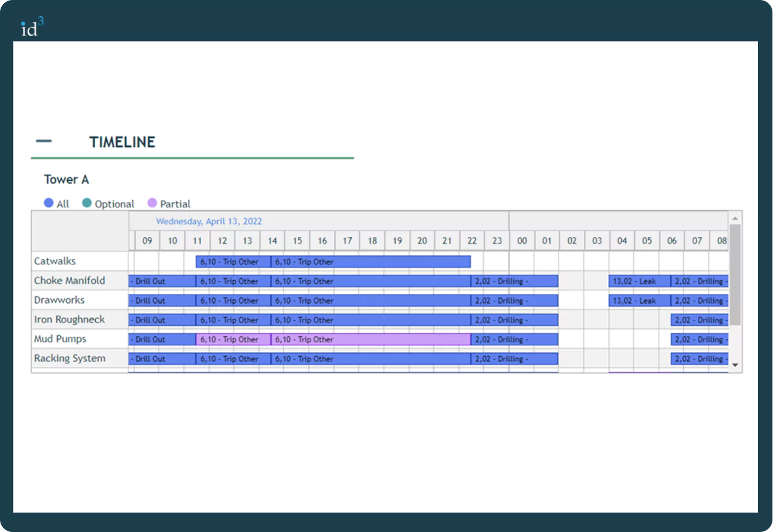Click Drawworks Drill Out bar
This screenshot has height=532, width=773.
(162, 300)
